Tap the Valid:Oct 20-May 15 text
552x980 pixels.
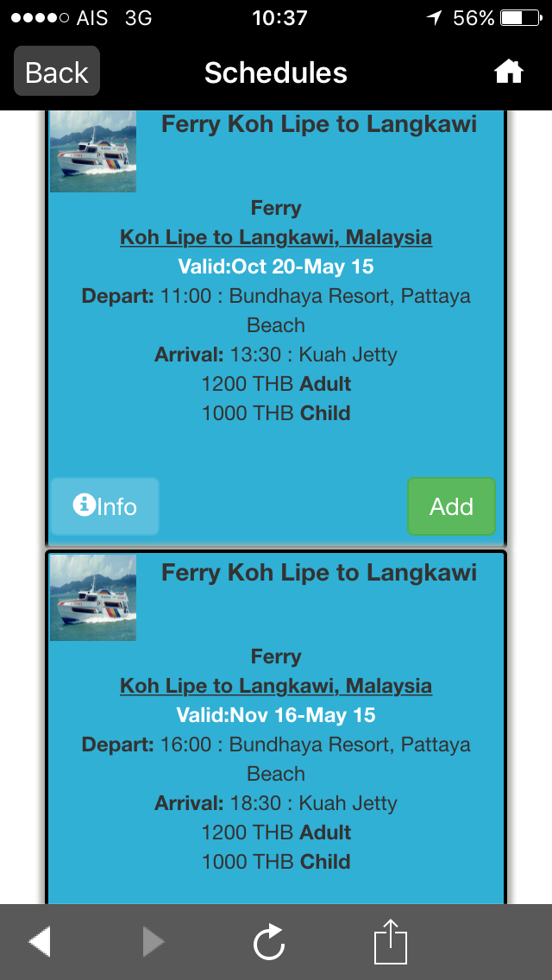(276, 267)
